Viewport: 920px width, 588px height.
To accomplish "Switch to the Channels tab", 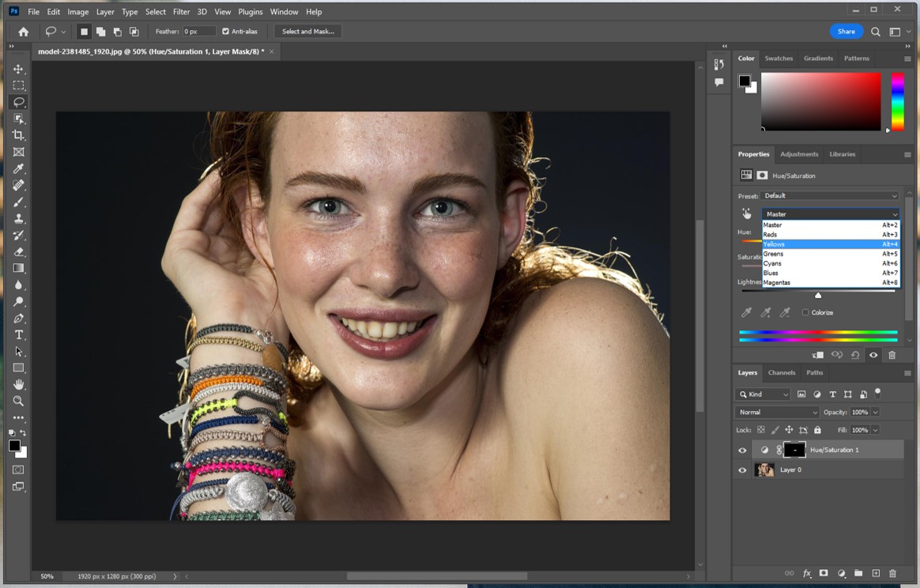I will point(781,373).
